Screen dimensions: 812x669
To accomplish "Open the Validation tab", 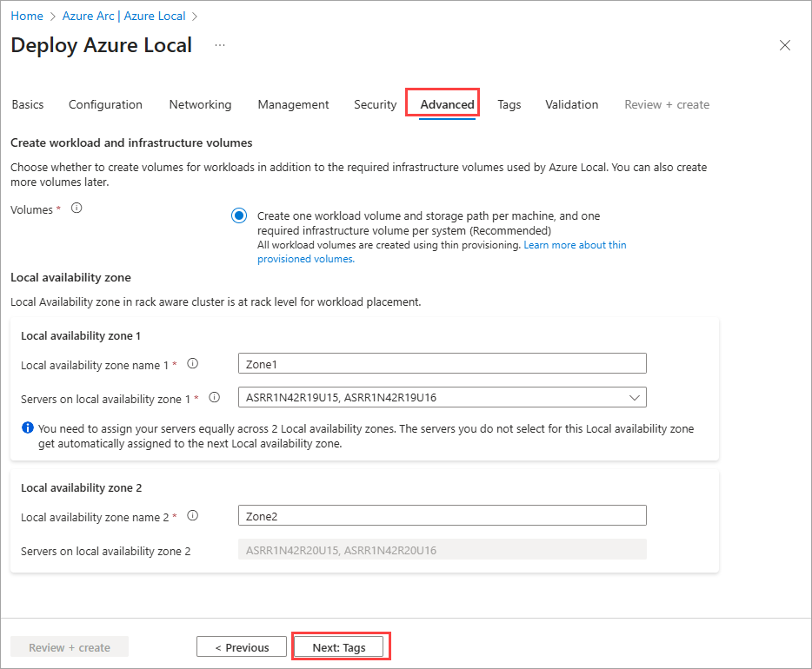I will (x=571, y=104).
